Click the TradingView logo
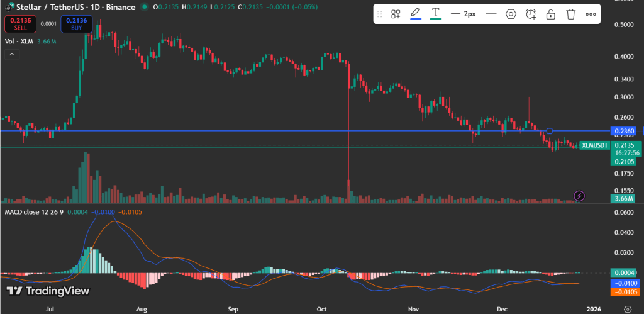The width and height of the screenshot is (644, 314). (48, 291)
